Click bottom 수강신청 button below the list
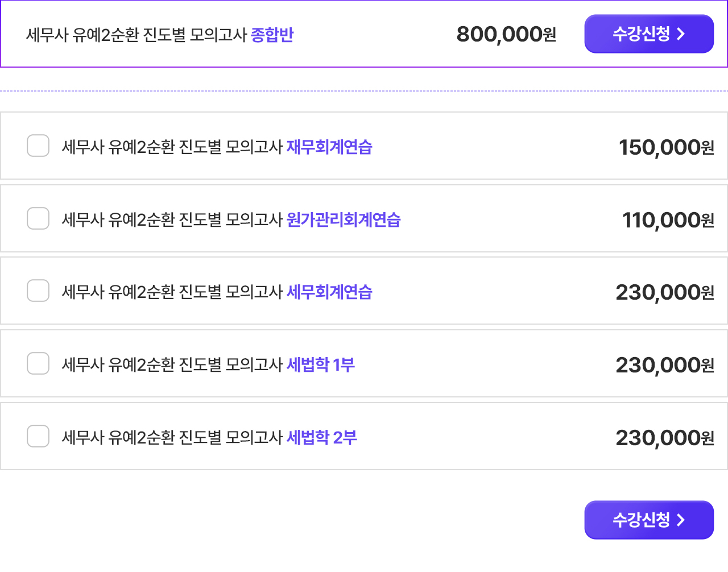 tap(648, 520)
